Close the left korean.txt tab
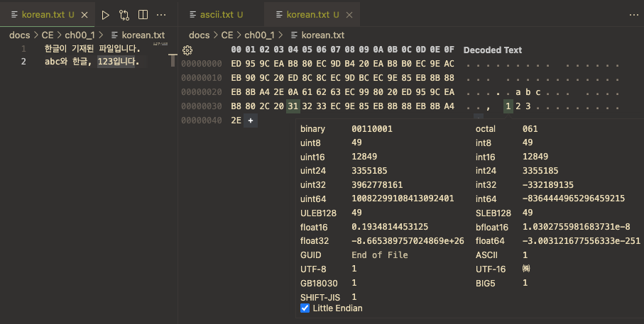 pyautogui.click(x=84, y=15)
